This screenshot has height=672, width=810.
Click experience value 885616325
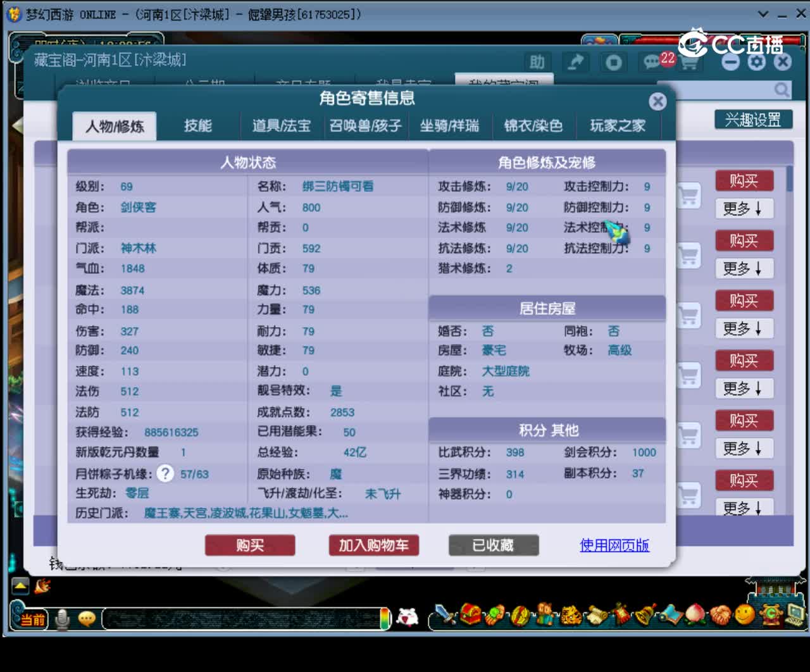tap(171, 432)
